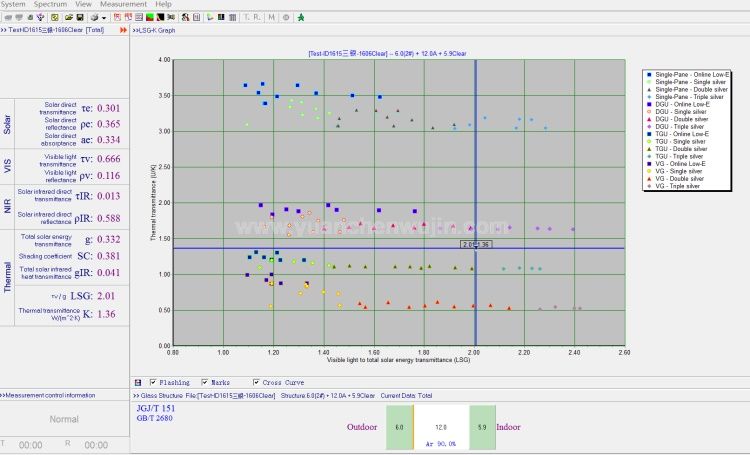
Task: Click the Measurement control information header
Action: [48, 395]
